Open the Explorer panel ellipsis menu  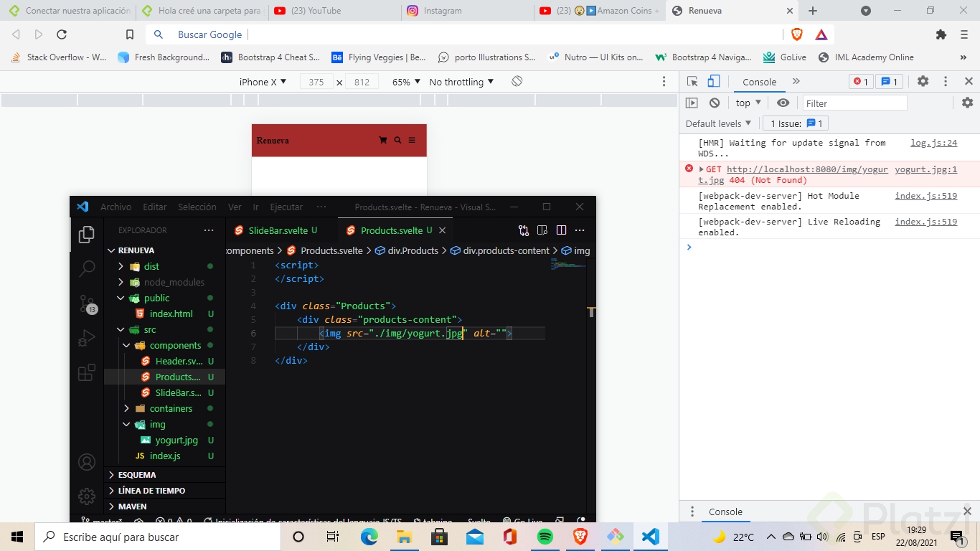pyautogui.click(x=209, y=230)
